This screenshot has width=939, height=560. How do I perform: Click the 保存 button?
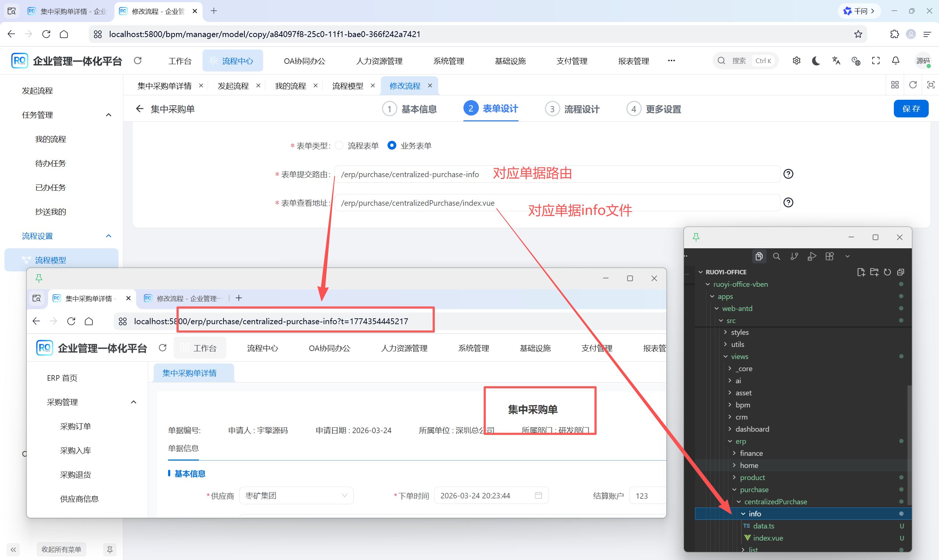[x=911, y=109]
